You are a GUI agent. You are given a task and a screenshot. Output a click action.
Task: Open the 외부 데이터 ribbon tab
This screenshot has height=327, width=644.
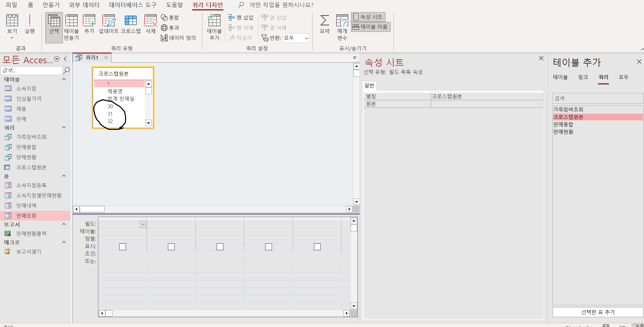click(x=84, y=5)
